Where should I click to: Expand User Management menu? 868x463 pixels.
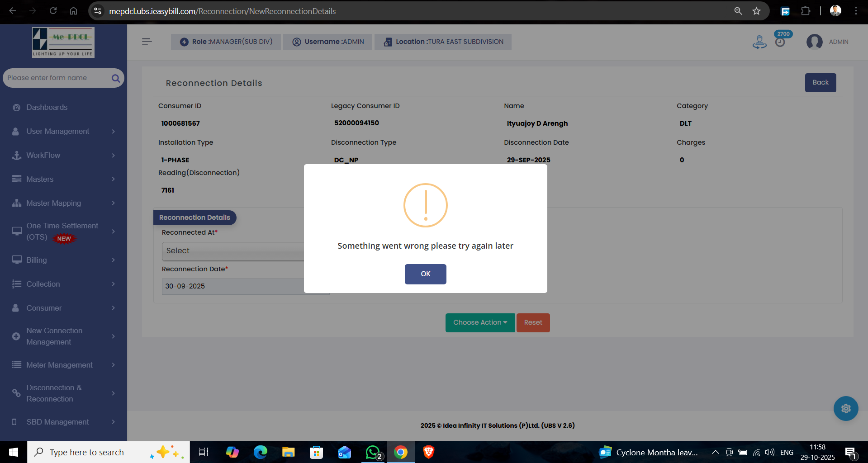pyautogui.click(x=63, y=131)
